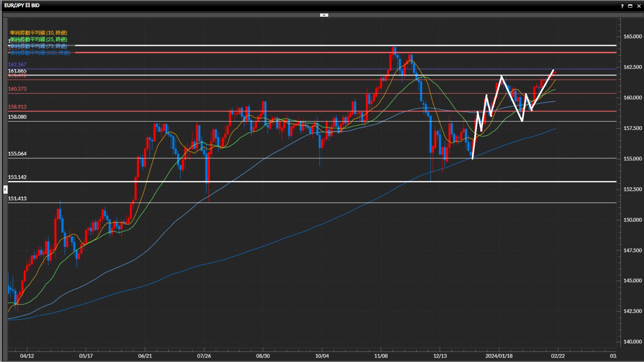This screenshot has width=644, height=362.
Task: Click the EUR/JPY BID window title
Action: click(22, 5)
